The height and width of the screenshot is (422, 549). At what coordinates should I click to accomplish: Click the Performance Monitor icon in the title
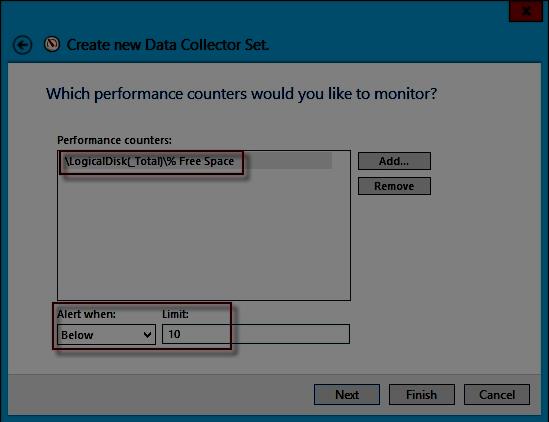[x=52, y=44]
